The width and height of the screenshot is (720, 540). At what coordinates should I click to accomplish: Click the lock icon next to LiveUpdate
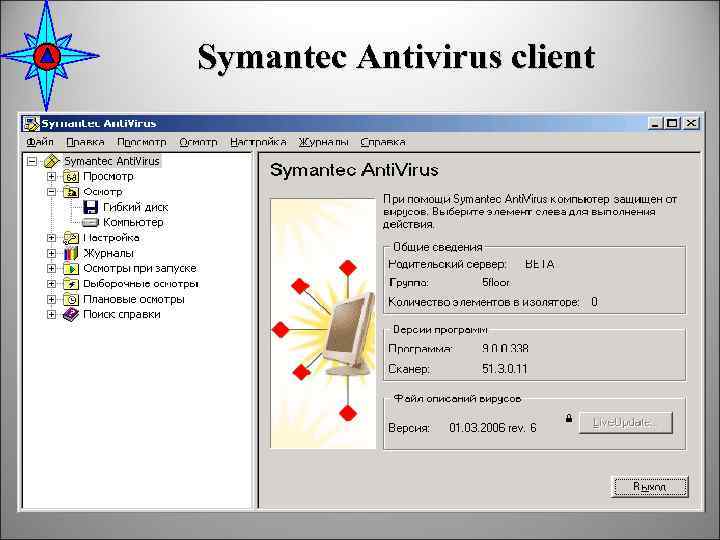click(x=569, y=418)
